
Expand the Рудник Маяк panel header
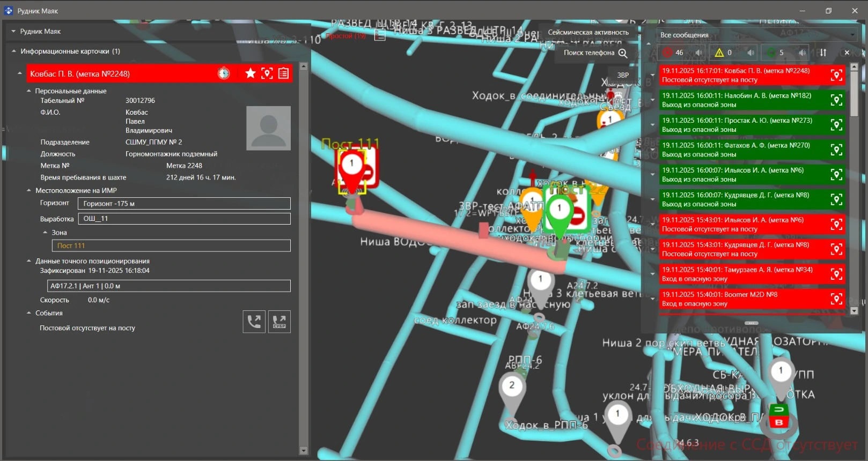pyautogui.click(x=13, y=32)
